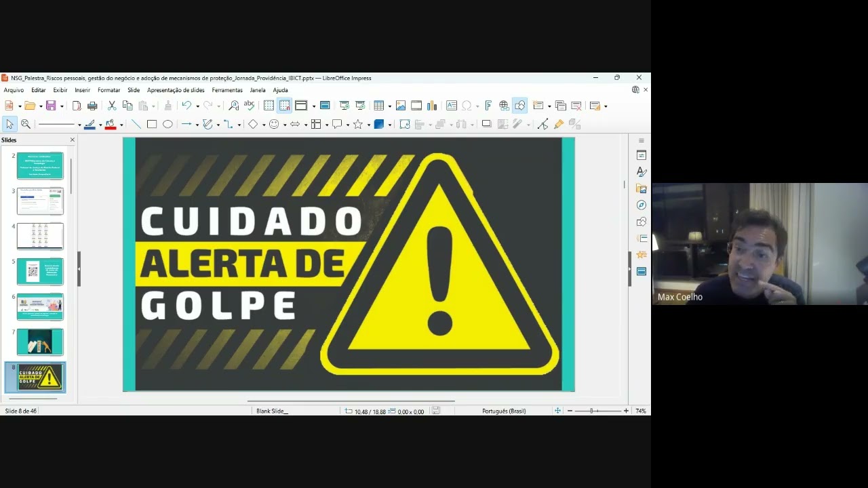The width and height of the screenshot is (868, 488).
Task: Toggle Shadow on object
Action: (x=486, y=124)
